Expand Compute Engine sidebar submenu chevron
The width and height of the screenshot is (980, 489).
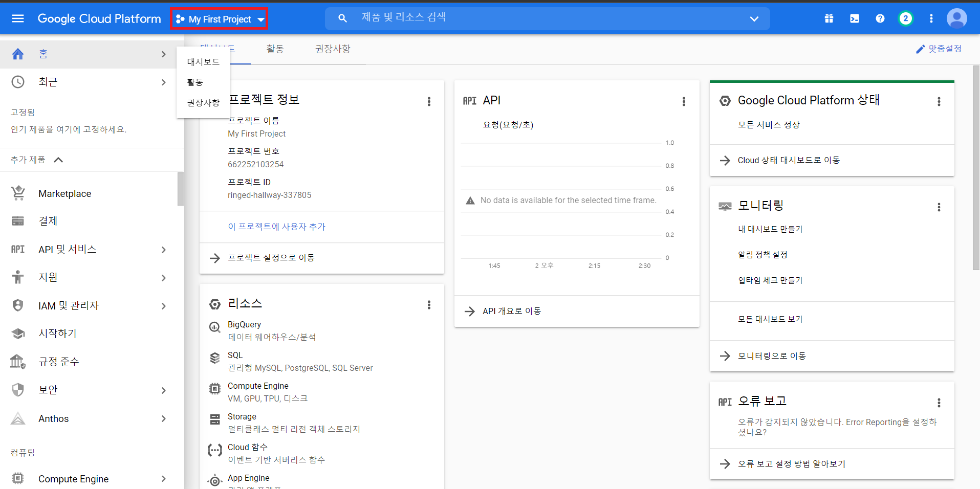164,479
